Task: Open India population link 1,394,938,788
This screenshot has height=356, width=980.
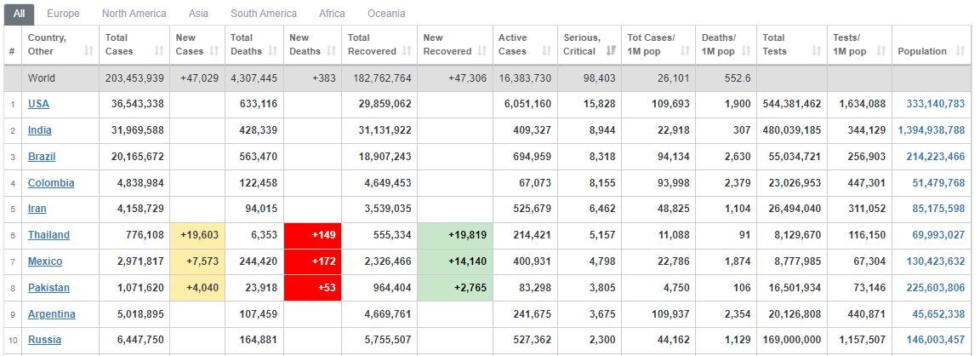Action: point(932,130)
